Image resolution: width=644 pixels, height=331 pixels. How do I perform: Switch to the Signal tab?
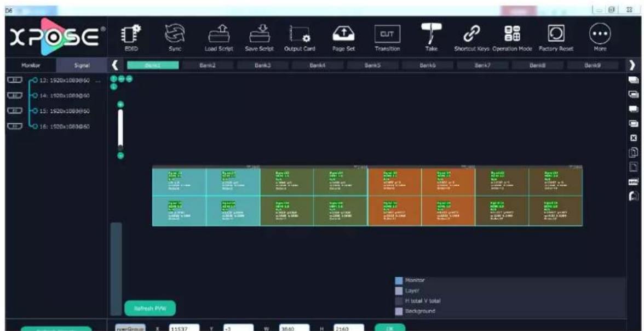pyautogui.click(x=81, y=65)
